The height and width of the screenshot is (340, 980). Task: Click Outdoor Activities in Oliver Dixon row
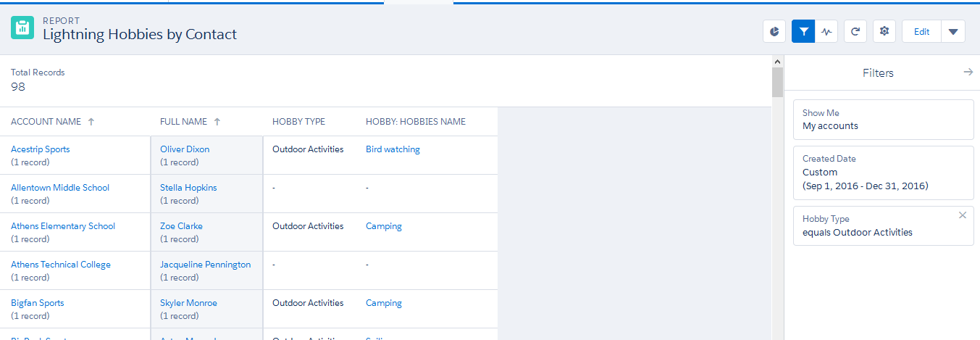308,149
